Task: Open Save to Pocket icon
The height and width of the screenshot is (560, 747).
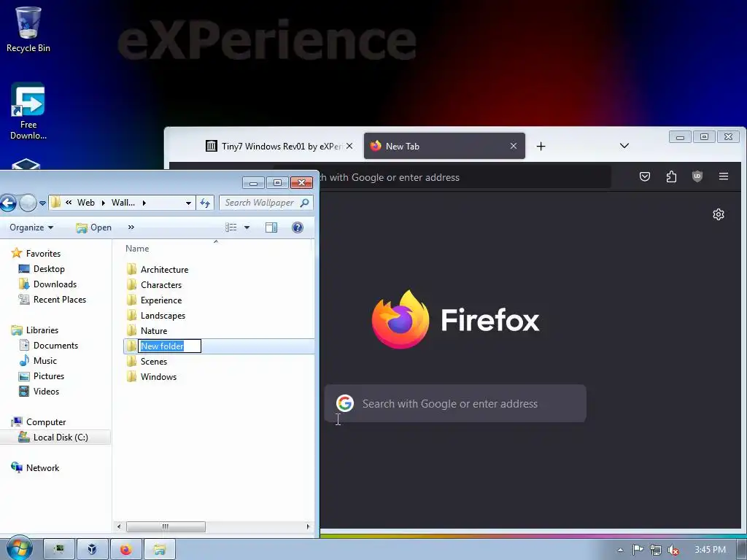Action: (x=645, y=176)
